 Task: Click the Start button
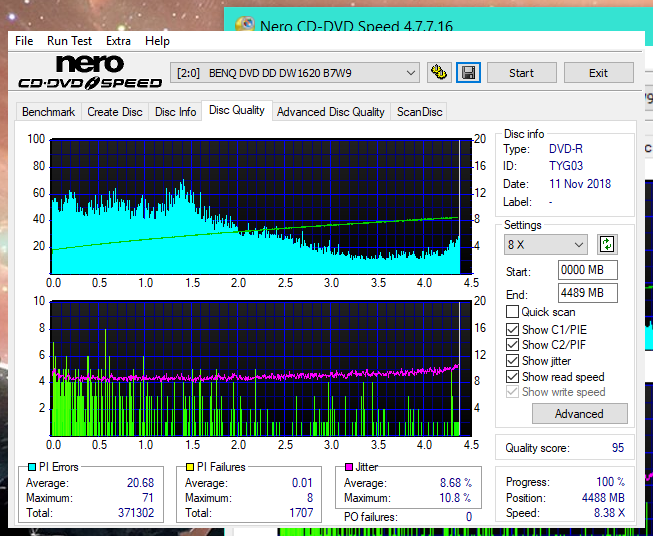521,73
